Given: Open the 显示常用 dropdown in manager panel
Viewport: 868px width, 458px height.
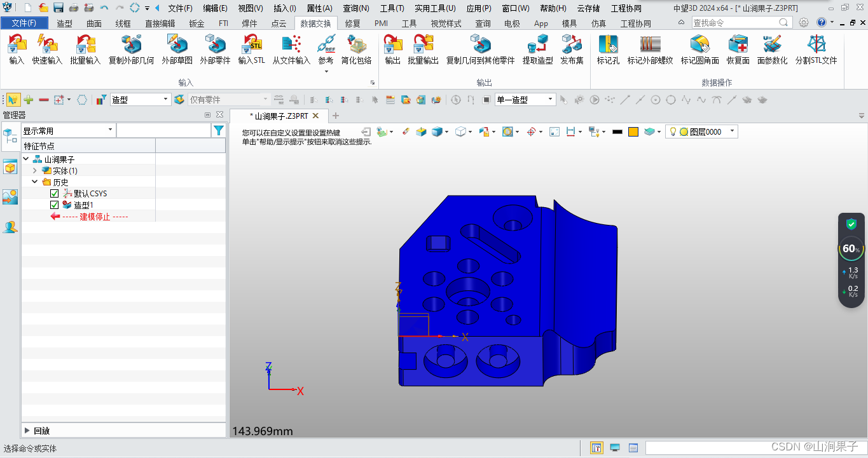Looking at the screenshot, I should pos(111,130).
